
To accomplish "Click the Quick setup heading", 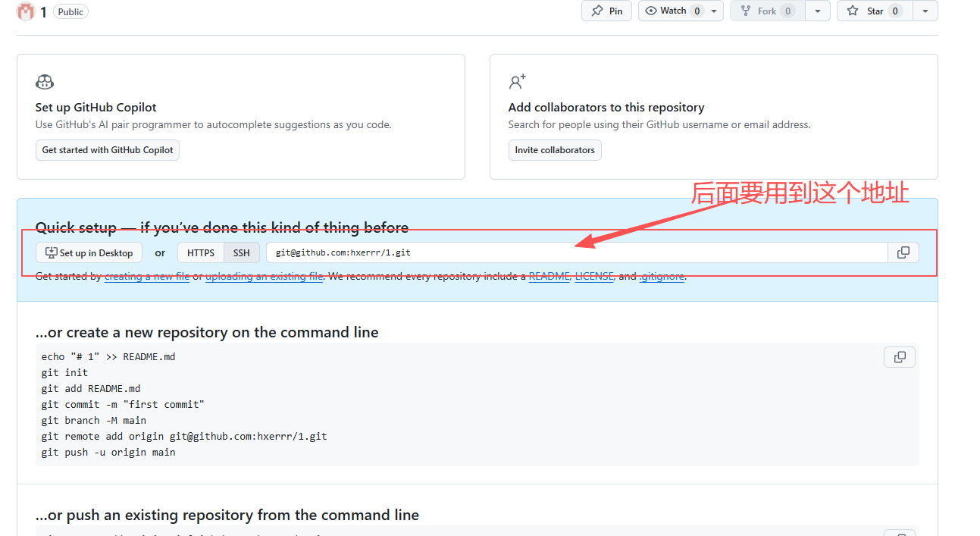I will [x=222, y=227].
